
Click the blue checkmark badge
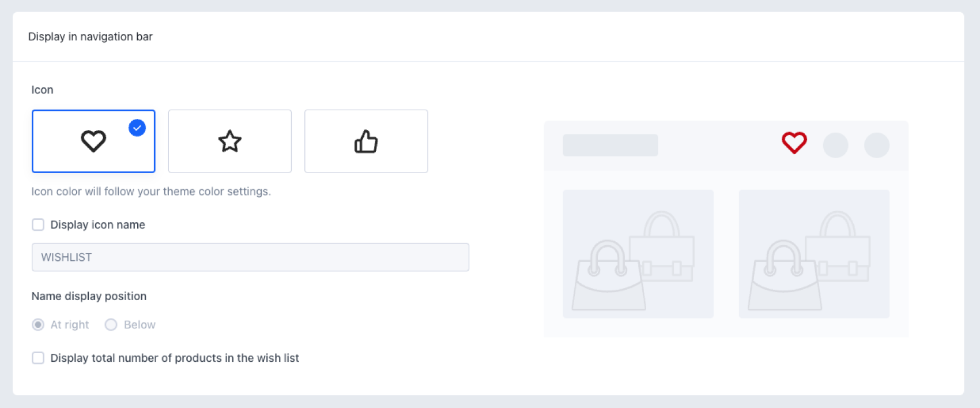point(137,128)
